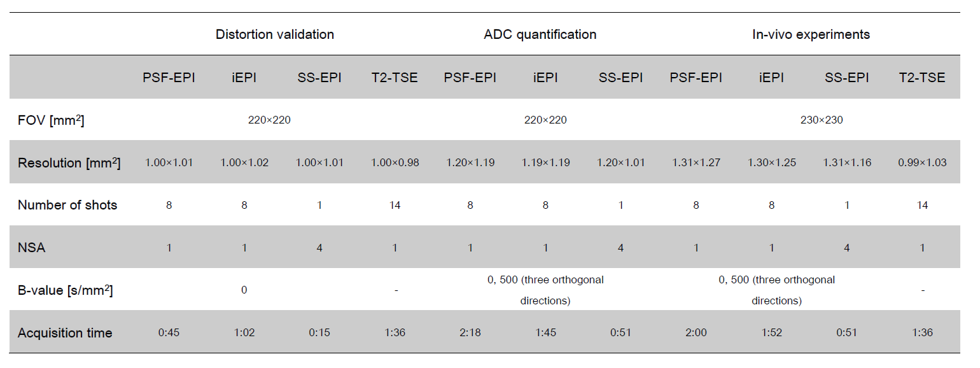
Task: Click the 2:18 acquisition time cell
Action: click(470, 332)
